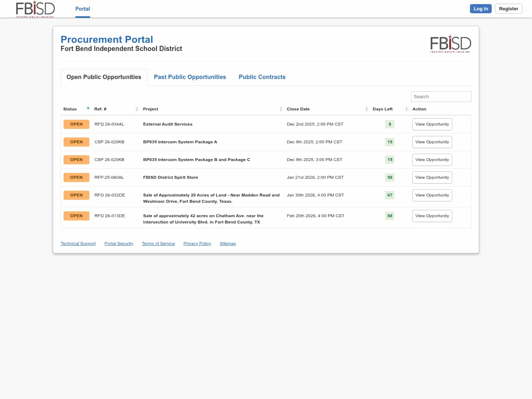This screenshot has width=532, height=399.
Task: Sort by Days Left column arrows
Action: pyautogui.click(x=406, y=109)
